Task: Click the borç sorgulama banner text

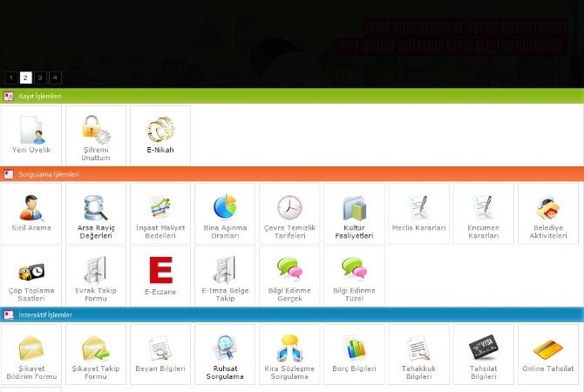Action: tap(453, 37)
